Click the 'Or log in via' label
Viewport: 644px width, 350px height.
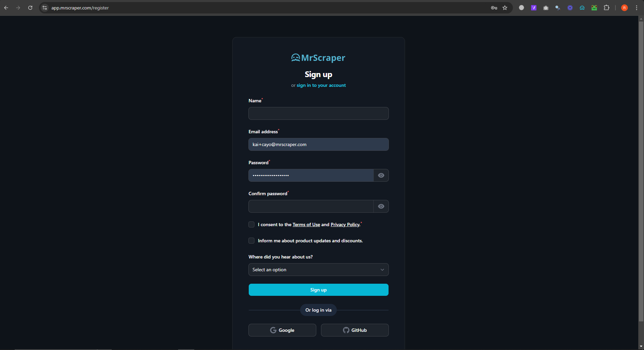pos(318,310)
